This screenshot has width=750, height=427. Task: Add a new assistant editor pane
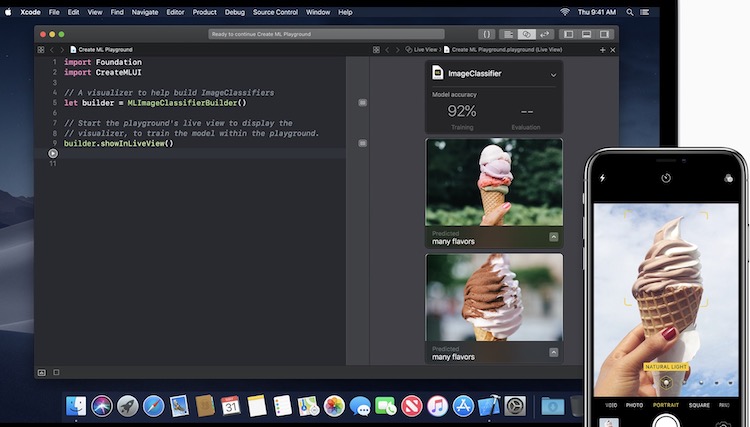[x=602, y=50]
